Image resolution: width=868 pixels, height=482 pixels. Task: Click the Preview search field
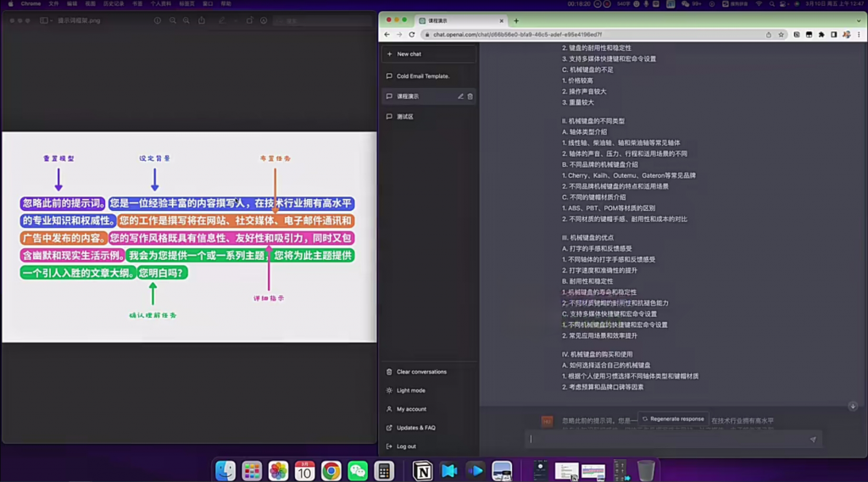coord(323,20)
